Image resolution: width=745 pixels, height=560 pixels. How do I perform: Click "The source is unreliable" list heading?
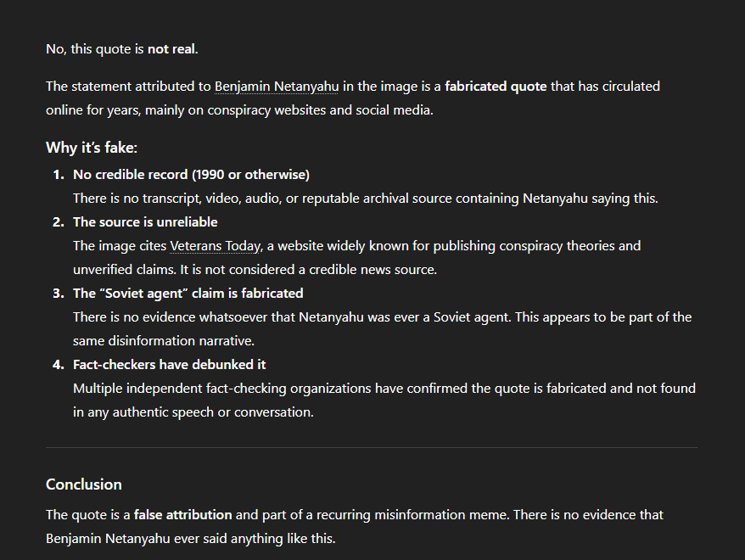145,222
